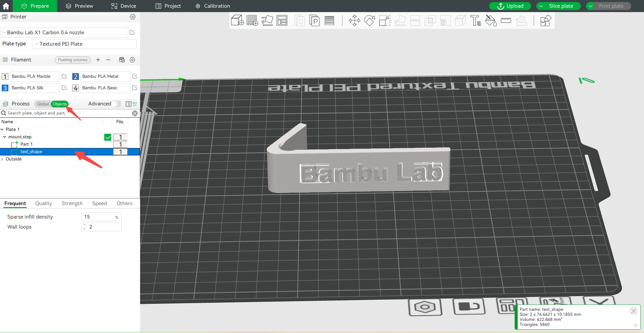Switch to the Preview tab
The width and height of the screenshot is (644, 333).
tap(80, 6)
